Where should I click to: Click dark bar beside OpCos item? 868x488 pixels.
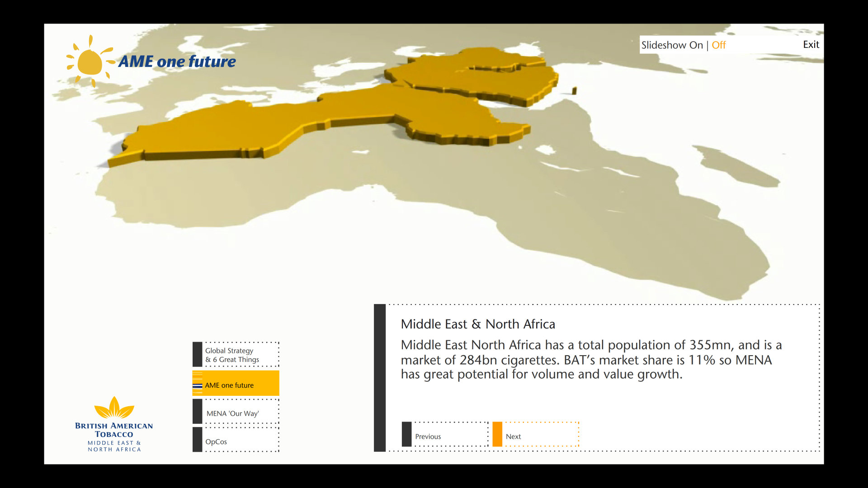(198, 439)
